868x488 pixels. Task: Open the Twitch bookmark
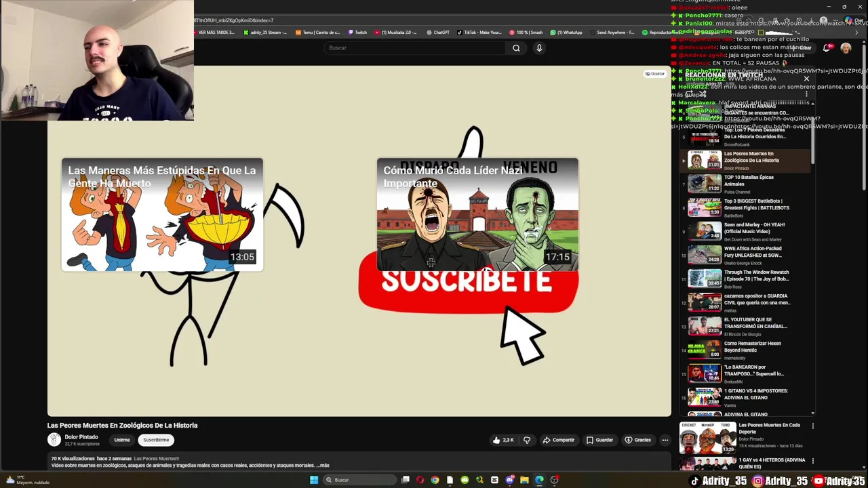(357, 33)
